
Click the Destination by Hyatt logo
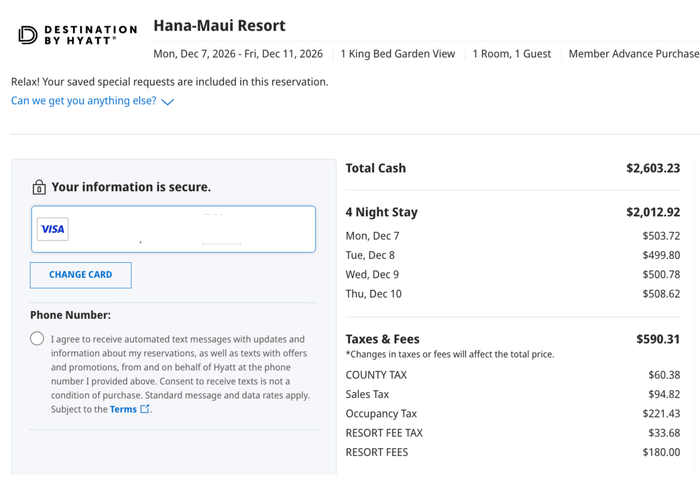click(78, 35)
